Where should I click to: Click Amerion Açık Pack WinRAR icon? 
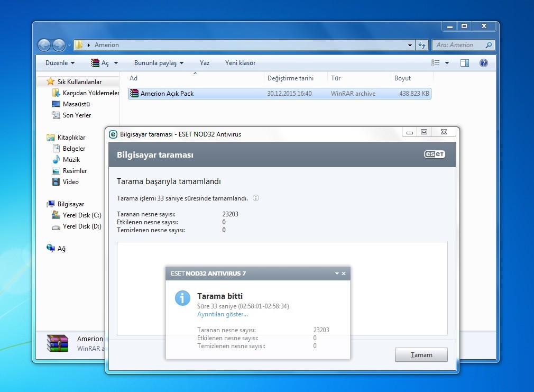134,94
